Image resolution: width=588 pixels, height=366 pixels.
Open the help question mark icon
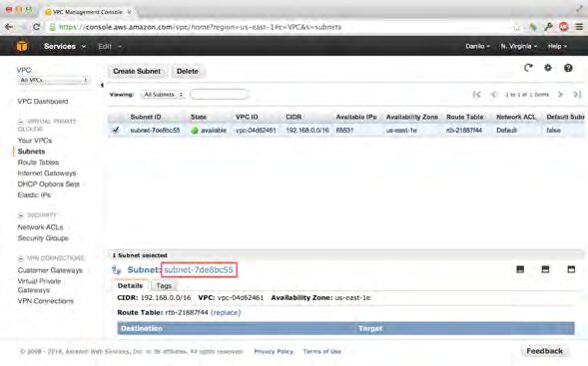point(568,68)
